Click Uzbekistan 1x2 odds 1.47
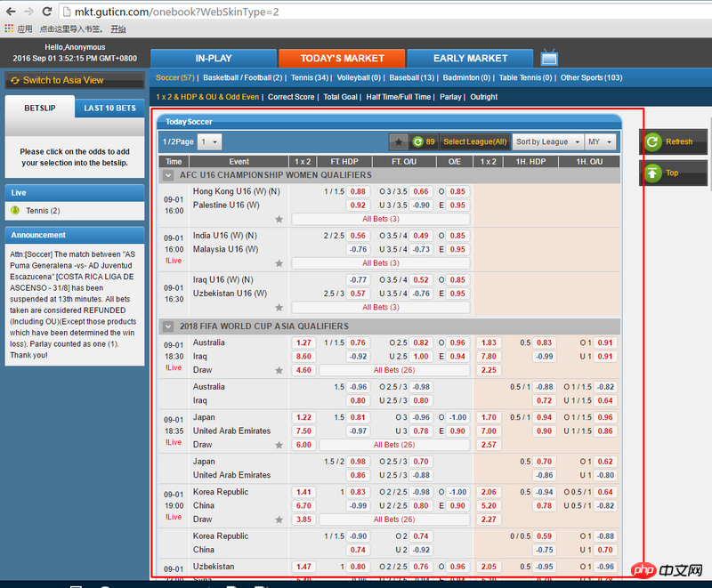The width and height of the screenshot is (712, 588). (x=303, y=567)
